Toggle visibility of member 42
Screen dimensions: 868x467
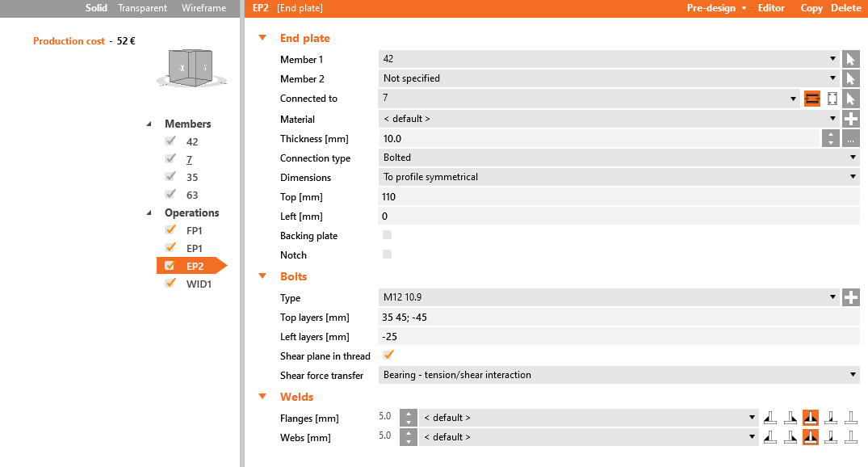pyautogui.click(x=170, y=141)
